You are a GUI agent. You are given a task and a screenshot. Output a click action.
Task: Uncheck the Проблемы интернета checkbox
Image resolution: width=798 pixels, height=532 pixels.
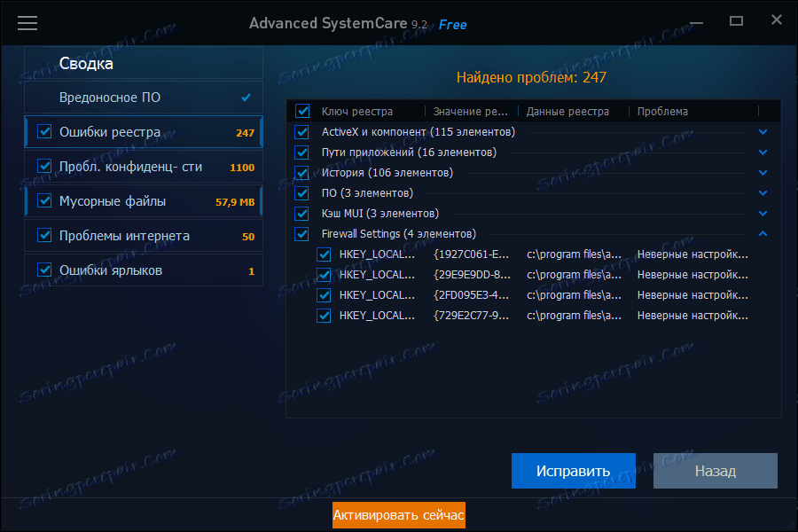point(45,236)
